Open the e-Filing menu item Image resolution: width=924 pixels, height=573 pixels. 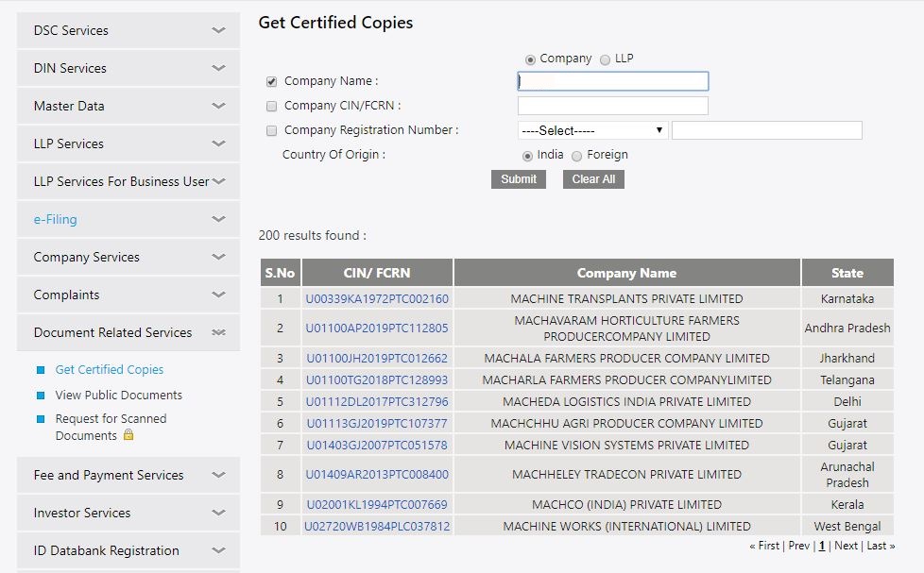(x=56, y=219)
